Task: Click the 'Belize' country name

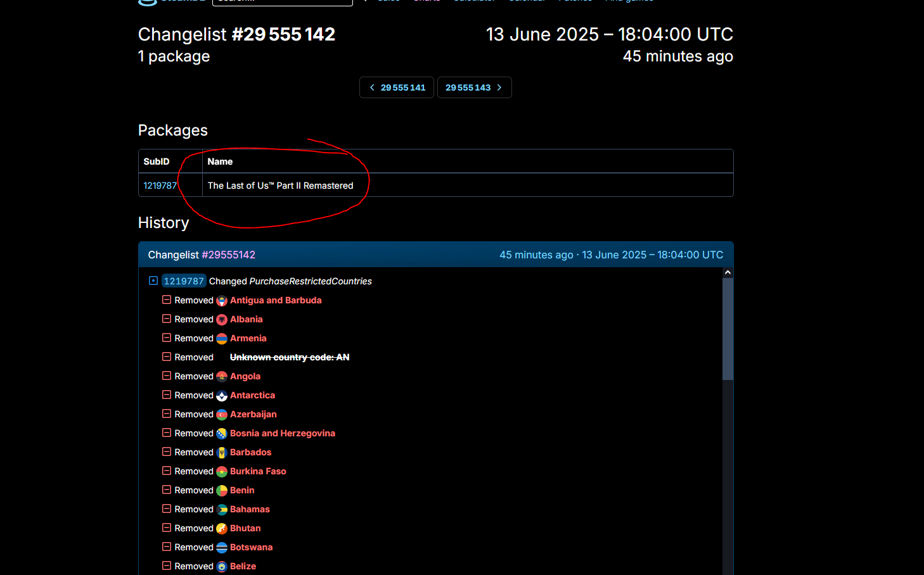Action: (243, 566)
